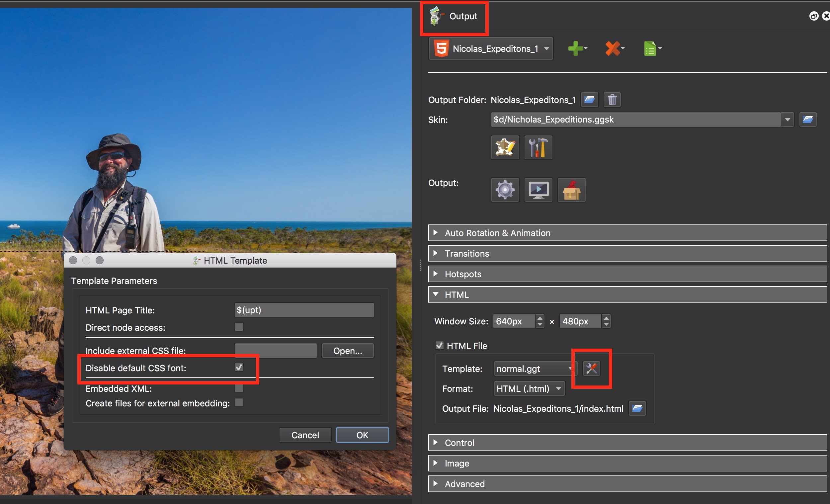Browse for skin file with folder icon
This screenshot has width=830, height=504.
coord(808,120)
